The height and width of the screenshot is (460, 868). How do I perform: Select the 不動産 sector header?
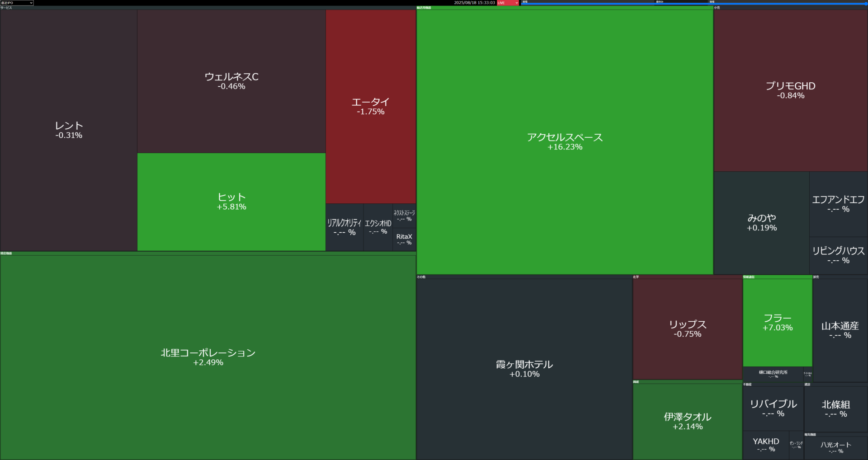(773, 385)
